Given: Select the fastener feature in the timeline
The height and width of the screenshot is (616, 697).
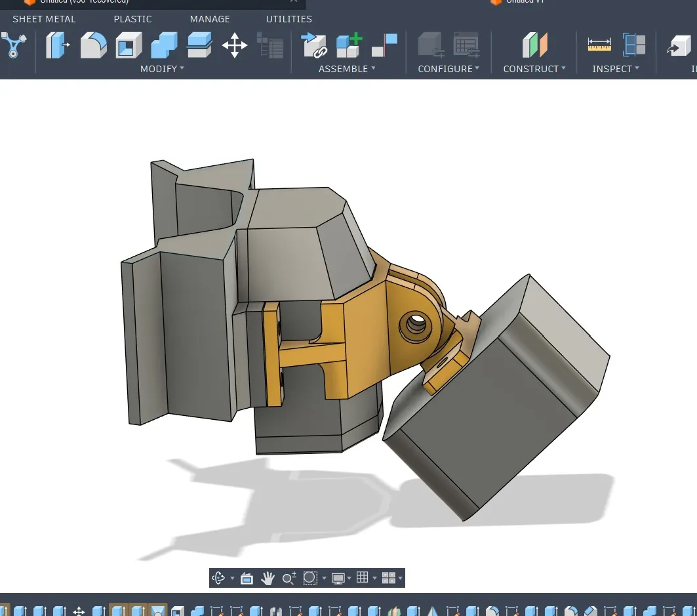Looking at the screenshot, I should point(276,611).
